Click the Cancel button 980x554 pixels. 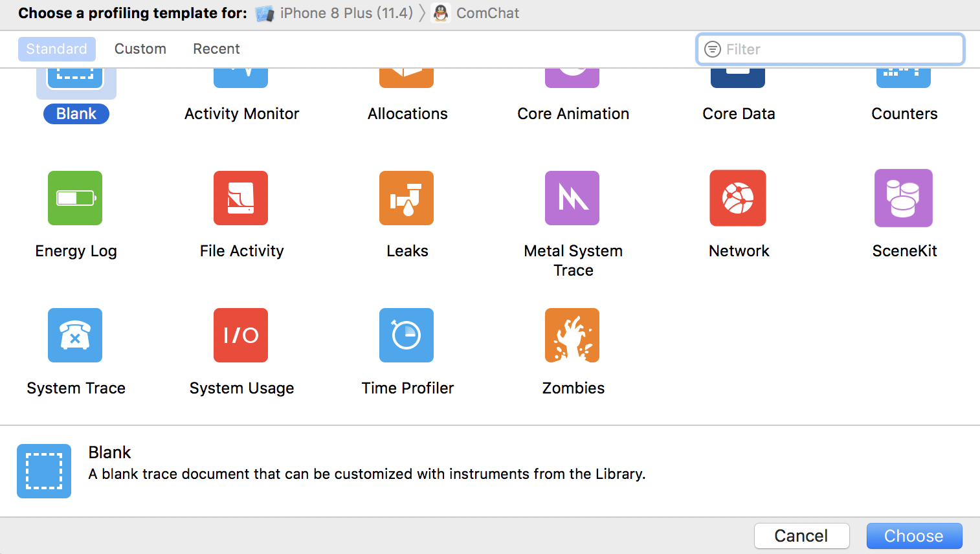801,536
